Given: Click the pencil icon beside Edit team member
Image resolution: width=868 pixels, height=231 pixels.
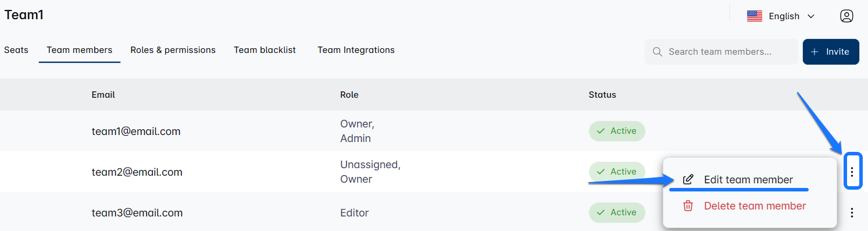Looking at the screenshot, I should (688, 180).
